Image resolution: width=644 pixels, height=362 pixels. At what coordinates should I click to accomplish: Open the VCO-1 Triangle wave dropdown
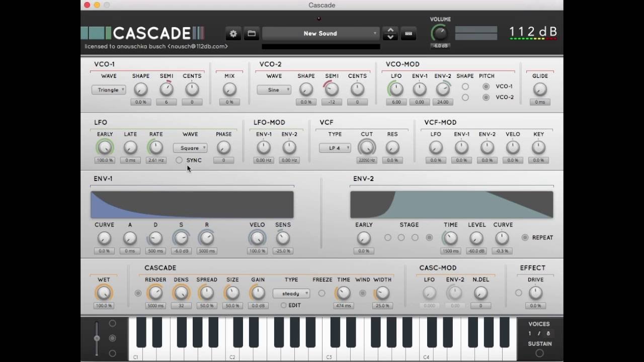click(109, 90)
